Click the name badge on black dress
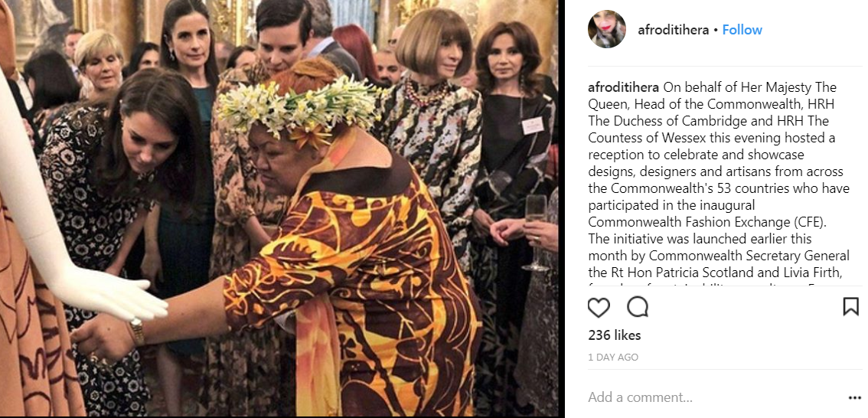Screen dimensions: 868x418 coord(532,126)
